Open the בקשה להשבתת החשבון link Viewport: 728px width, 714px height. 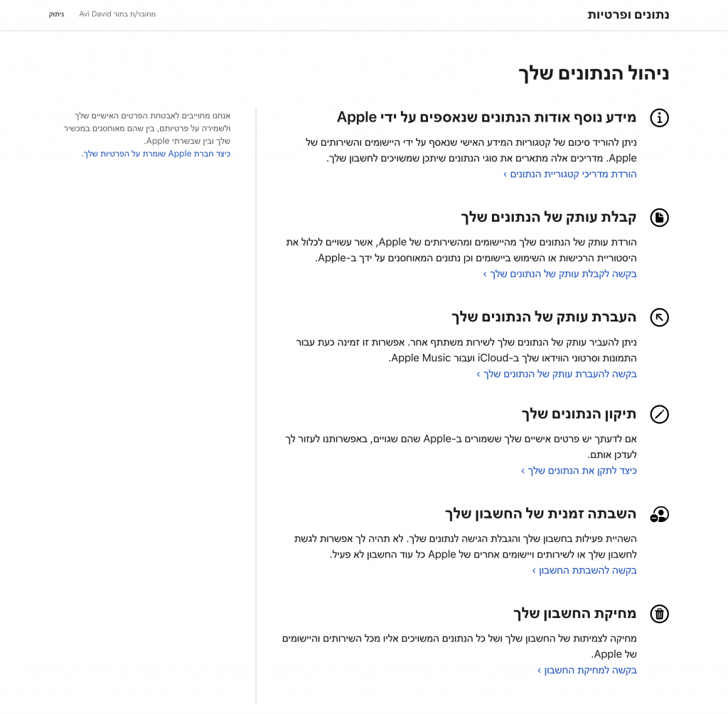point(584,570)
